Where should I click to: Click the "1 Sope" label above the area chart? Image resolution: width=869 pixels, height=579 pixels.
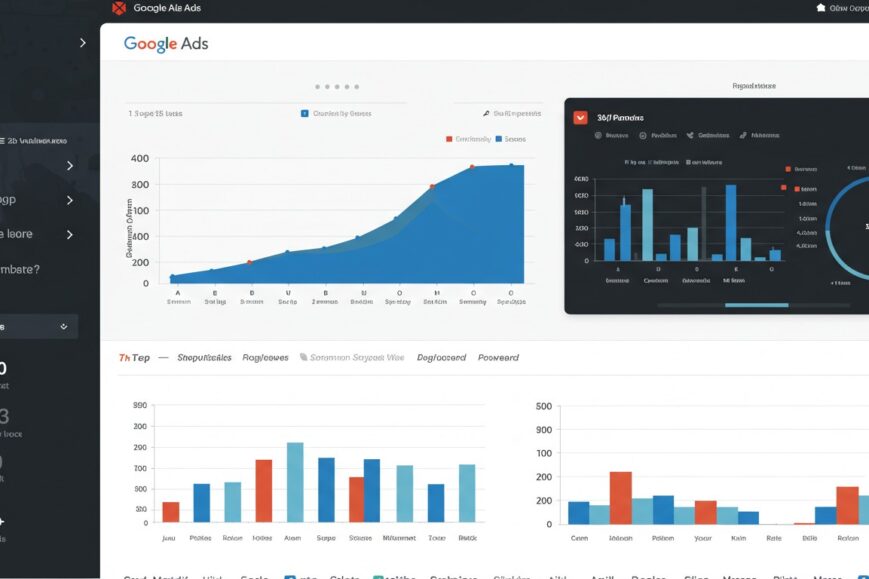point(155,113)
